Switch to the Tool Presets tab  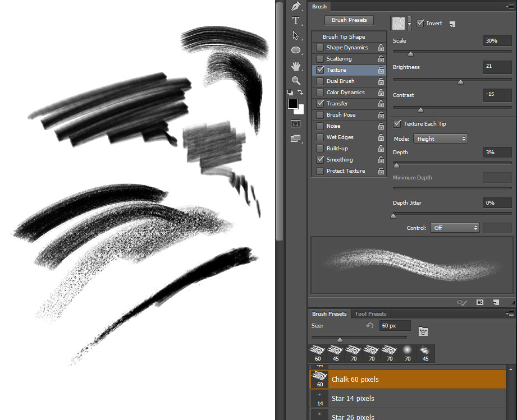(x=370, y=313)
